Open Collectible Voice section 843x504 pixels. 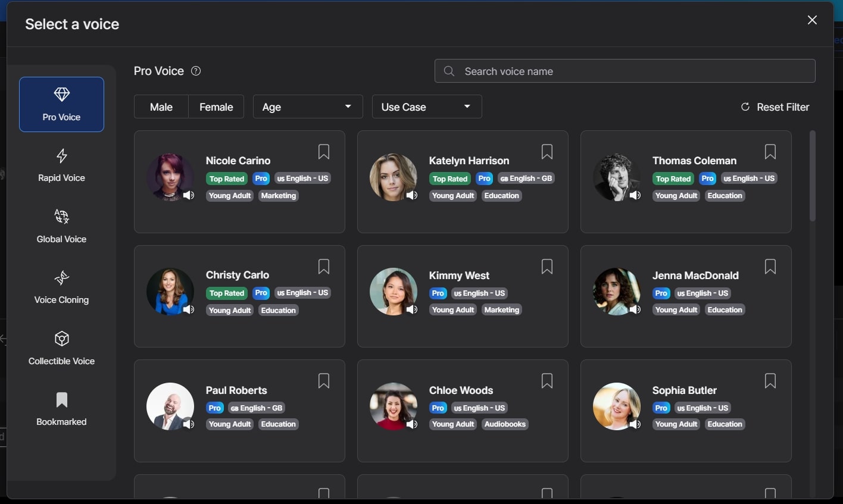pos(61,349)
